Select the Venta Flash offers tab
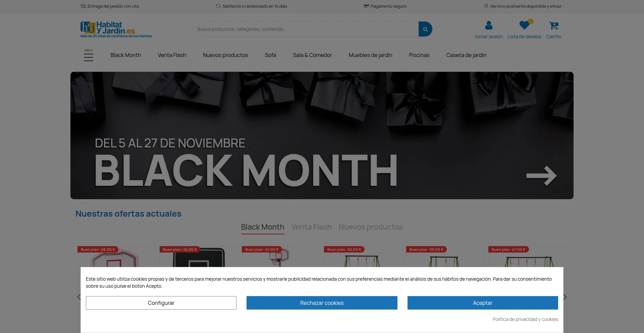644x333 pixels. click(311, 227)
